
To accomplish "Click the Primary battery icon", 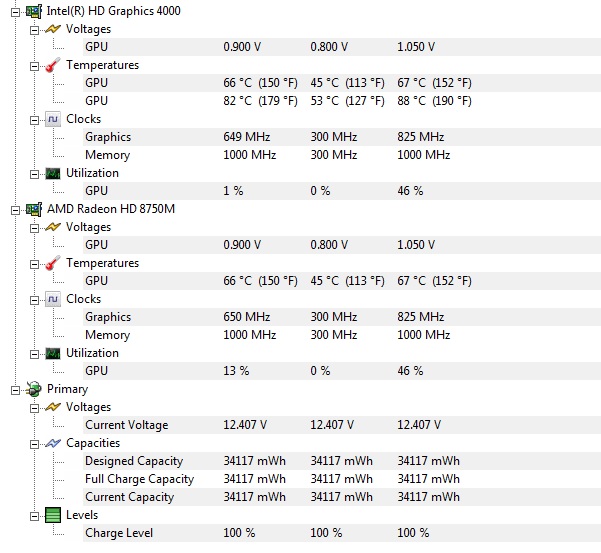I will [33, 389].
